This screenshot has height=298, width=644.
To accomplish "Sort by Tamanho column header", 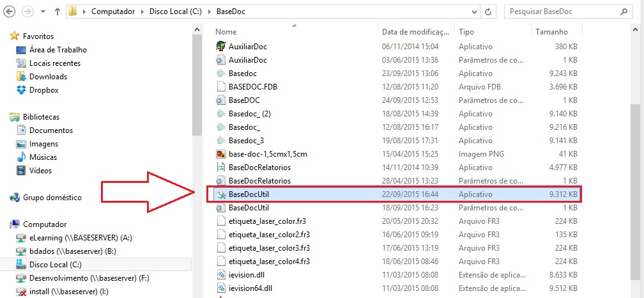I will [551, 31].
